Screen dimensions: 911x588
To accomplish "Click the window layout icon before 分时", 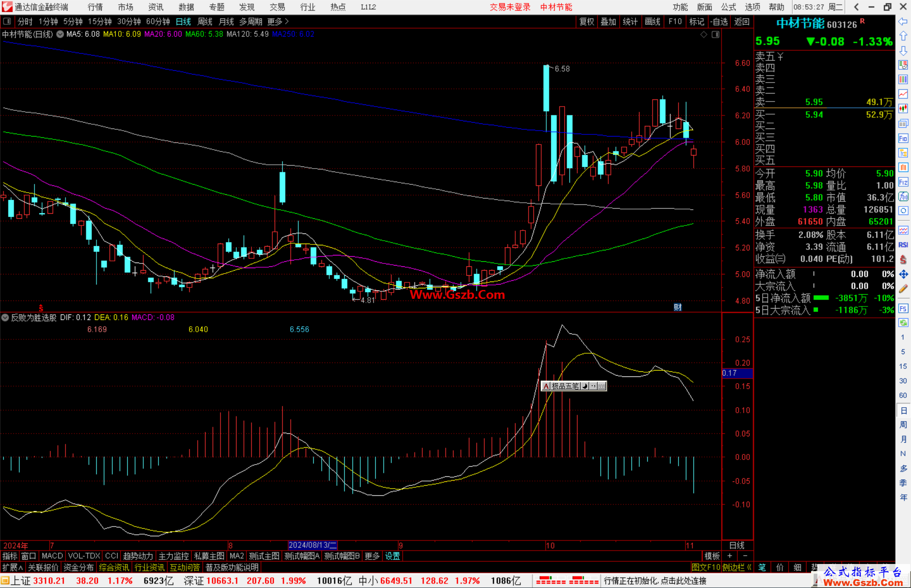I will pos(7,21).
